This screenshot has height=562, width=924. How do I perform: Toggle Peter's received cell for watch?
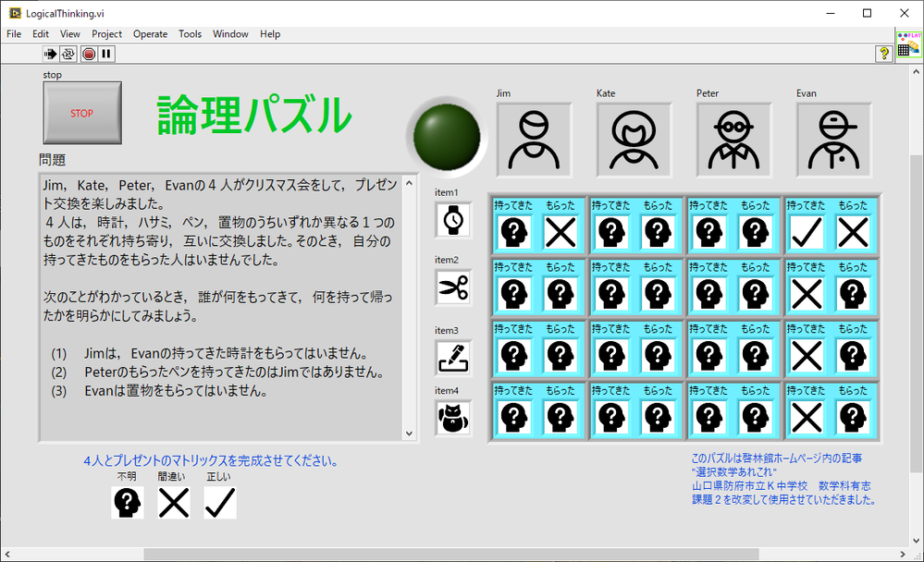756,232
